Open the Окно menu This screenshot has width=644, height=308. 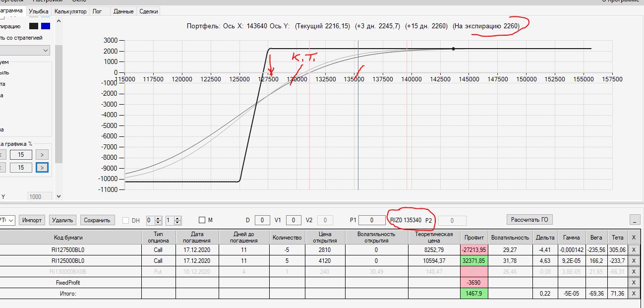pyautogui.click(x=78, y=1)
